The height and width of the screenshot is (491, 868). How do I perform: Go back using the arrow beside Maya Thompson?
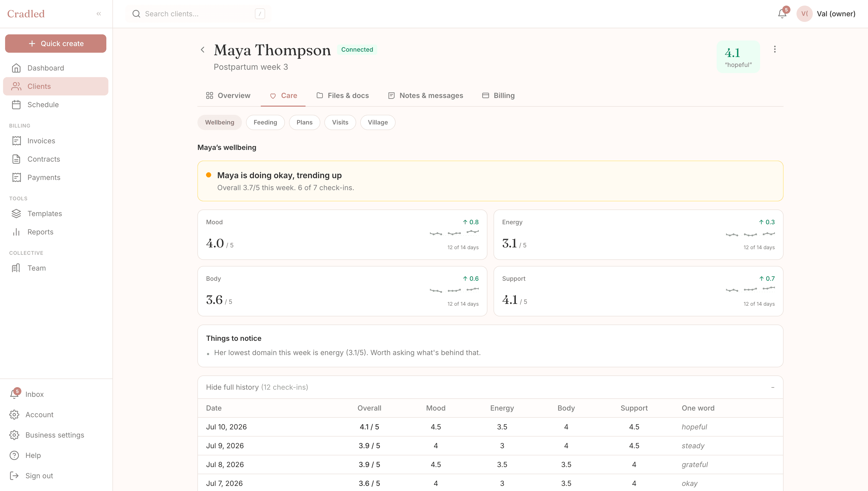202,50
